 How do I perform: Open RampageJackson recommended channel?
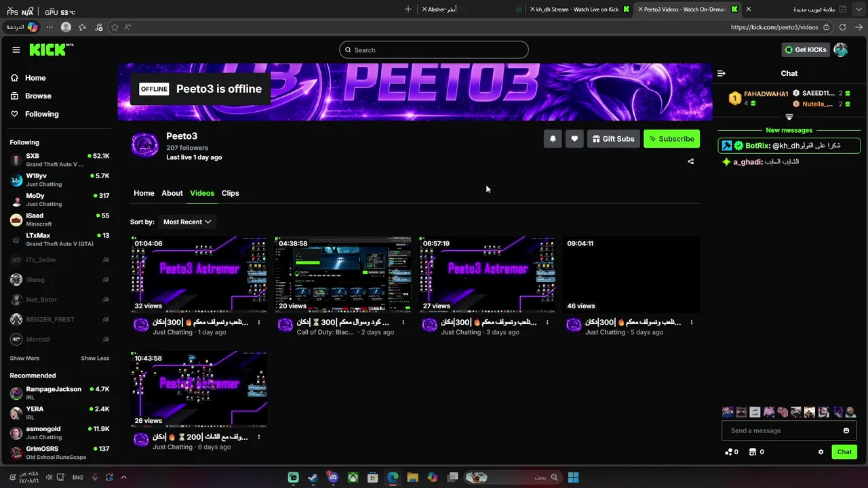60,393
